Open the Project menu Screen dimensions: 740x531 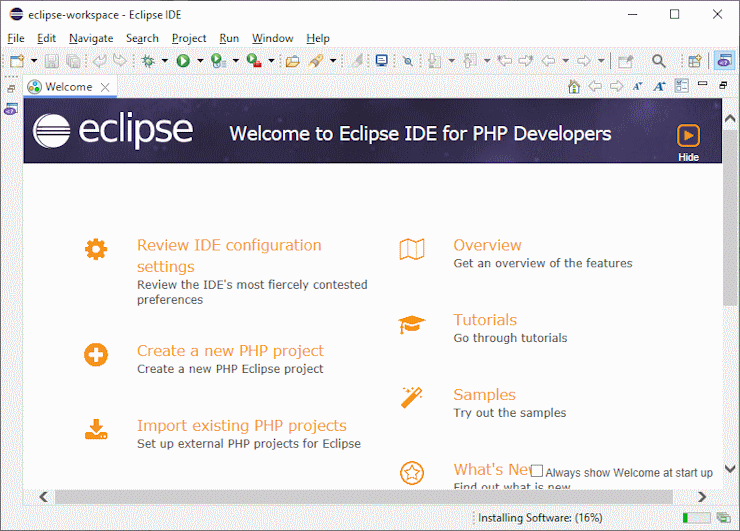point(189,38)
